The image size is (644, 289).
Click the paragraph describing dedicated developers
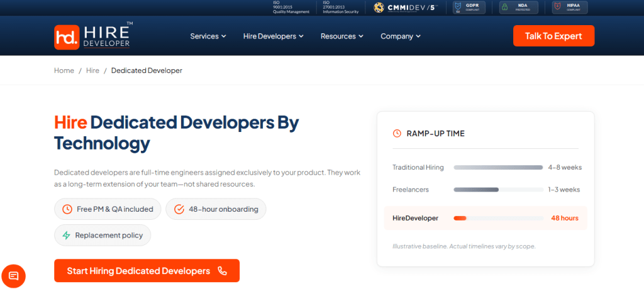[x=208, y=178]
